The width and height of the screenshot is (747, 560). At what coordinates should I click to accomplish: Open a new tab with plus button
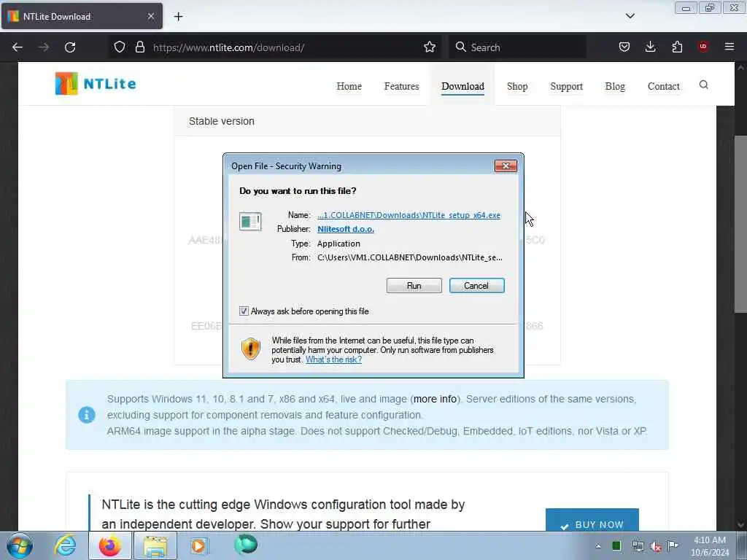[178, 17]
